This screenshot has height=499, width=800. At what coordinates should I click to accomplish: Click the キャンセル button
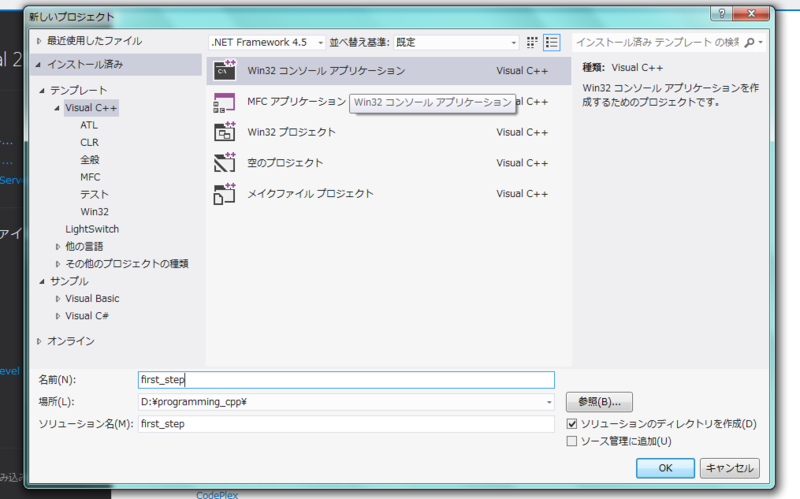coord(730,468)
